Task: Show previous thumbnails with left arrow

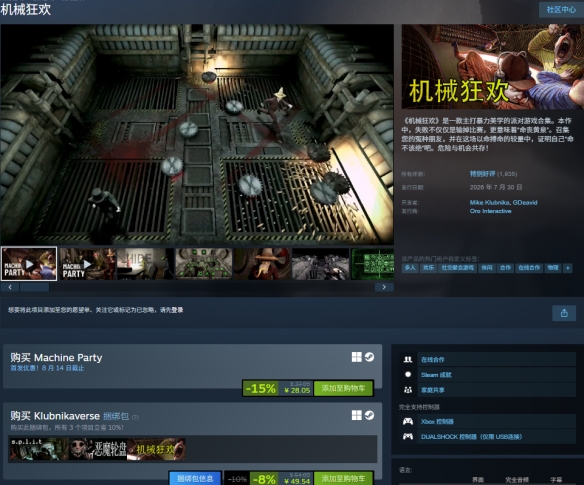Action: click(x=10, y=287)
